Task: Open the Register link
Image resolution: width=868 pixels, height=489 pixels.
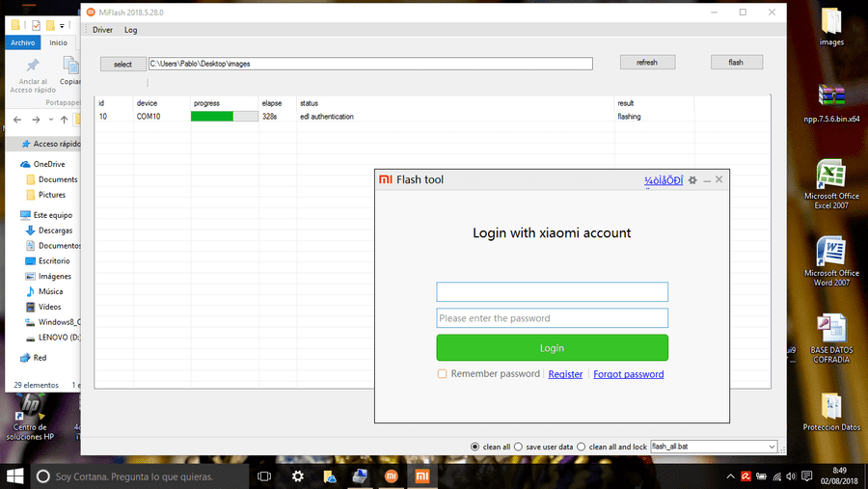Action: [565, 374]
